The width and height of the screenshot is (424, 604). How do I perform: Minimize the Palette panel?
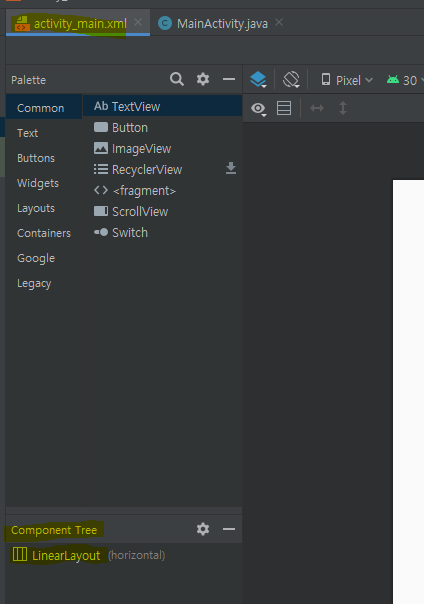coord(229,79)
